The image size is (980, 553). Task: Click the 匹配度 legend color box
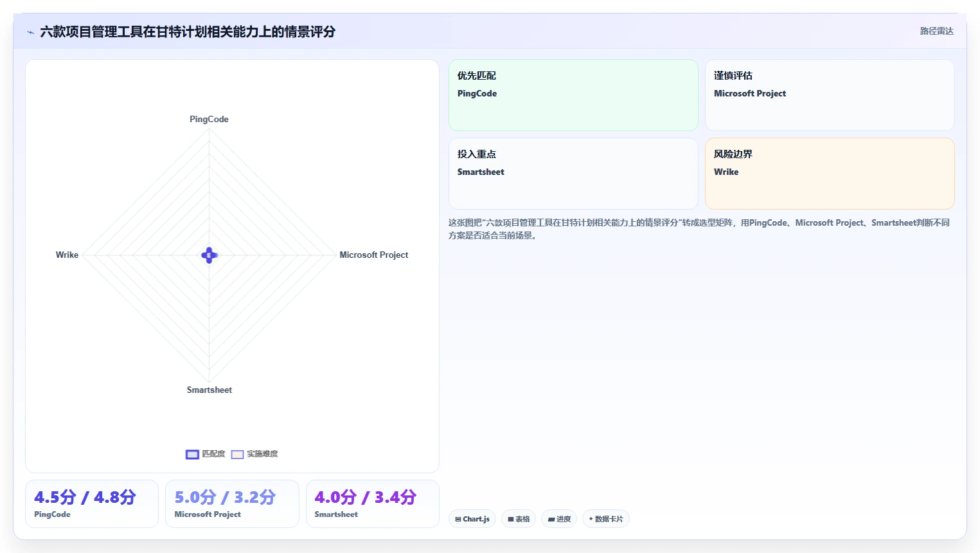tap(192, 455)
